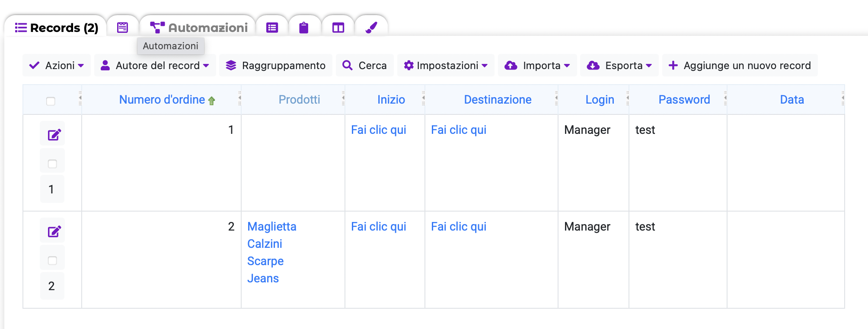Image resolution: width=868 pixels, height=329 pixels.
Task: Click Inizio 'Fai clic qui' in row 2
Action: point(379,227)
